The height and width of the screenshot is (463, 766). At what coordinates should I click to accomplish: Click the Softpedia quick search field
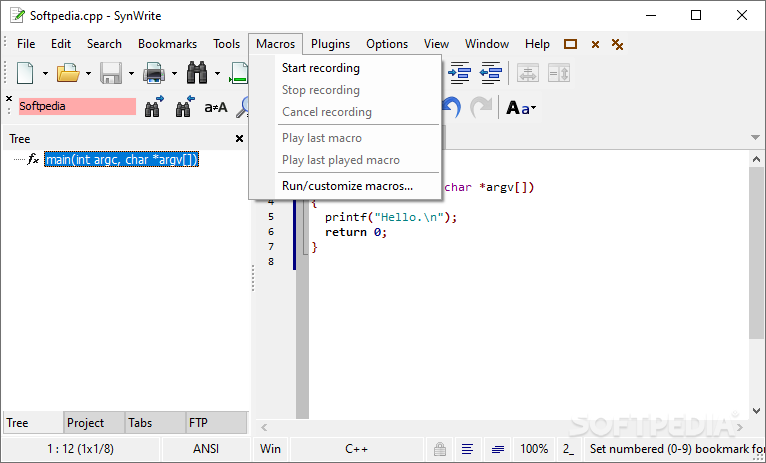pos(77,106)
